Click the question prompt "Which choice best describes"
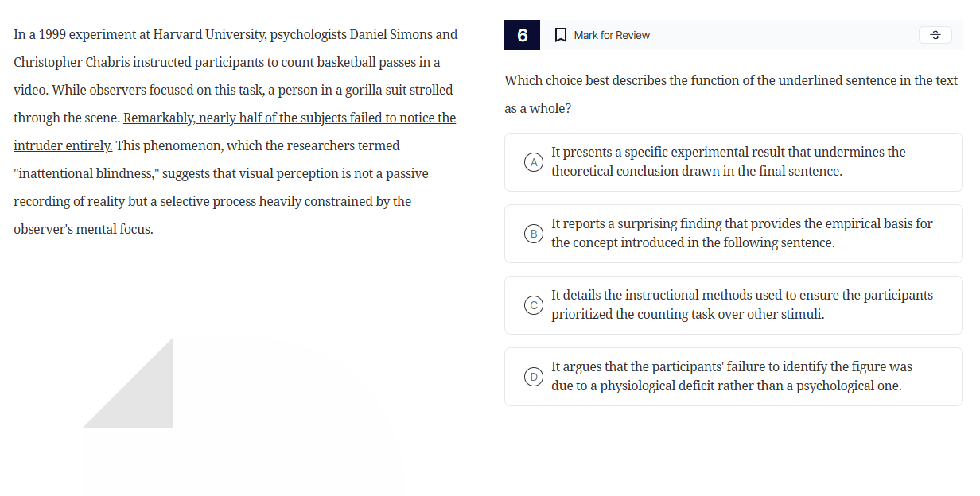980x496 pixels. coord(730,81)
